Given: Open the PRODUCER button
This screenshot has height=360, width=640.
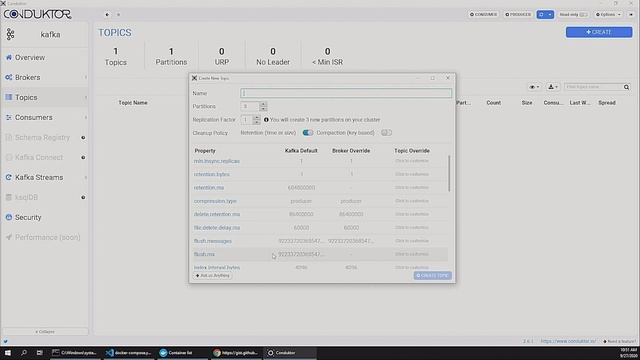Looking at the screenshot, I should pyautogui.click(x=518, y=15).
